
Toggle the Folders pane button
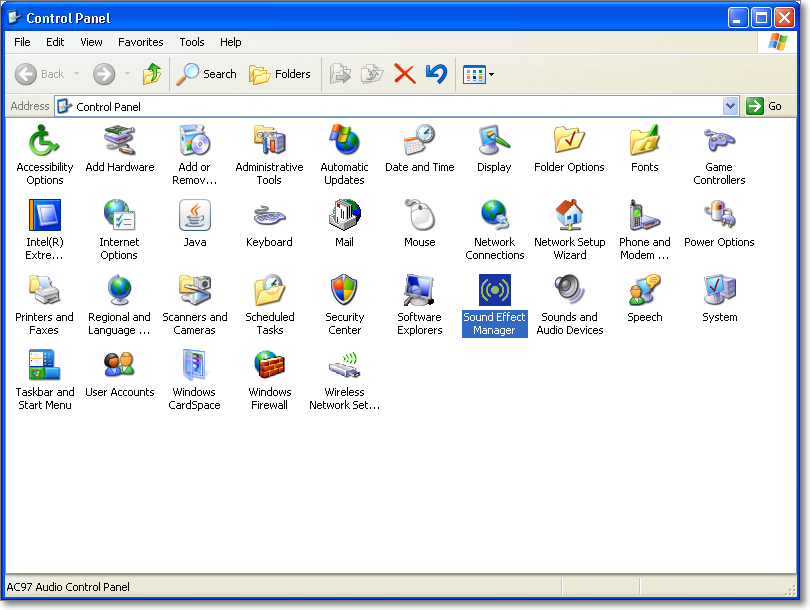279,74
